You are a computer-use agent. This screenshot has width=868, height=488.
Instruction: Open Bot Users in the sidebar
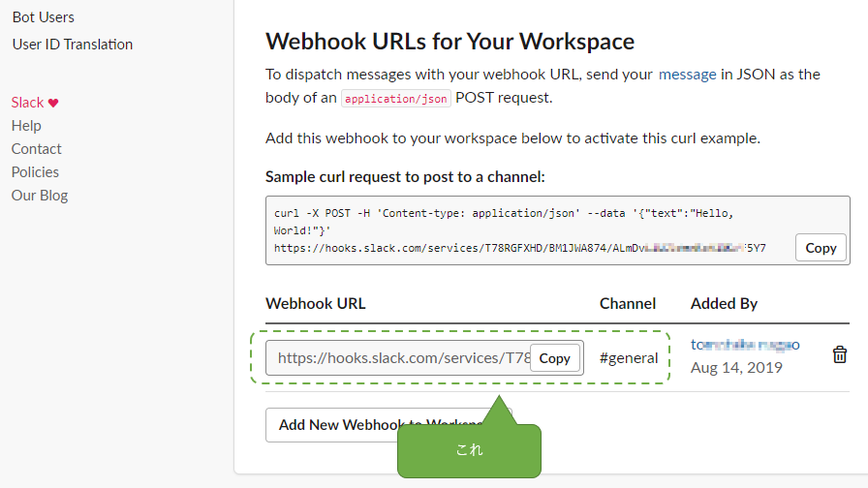(x=44, y=17)
